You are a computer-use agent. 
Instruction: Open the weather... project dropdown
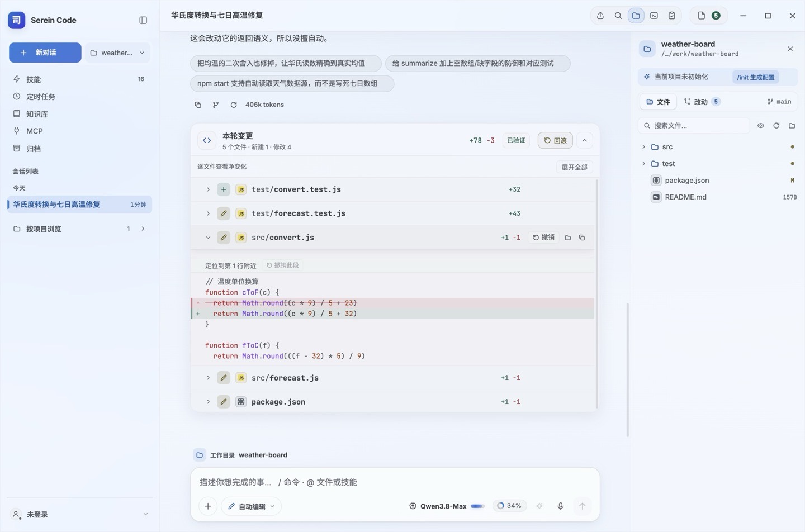coord(117,53)
